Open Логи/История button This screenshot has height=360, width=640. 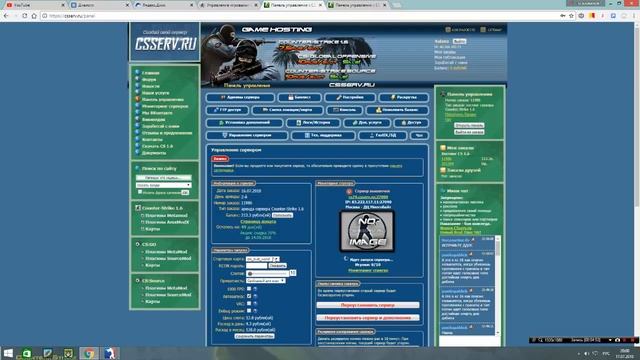tap(313, 123)
